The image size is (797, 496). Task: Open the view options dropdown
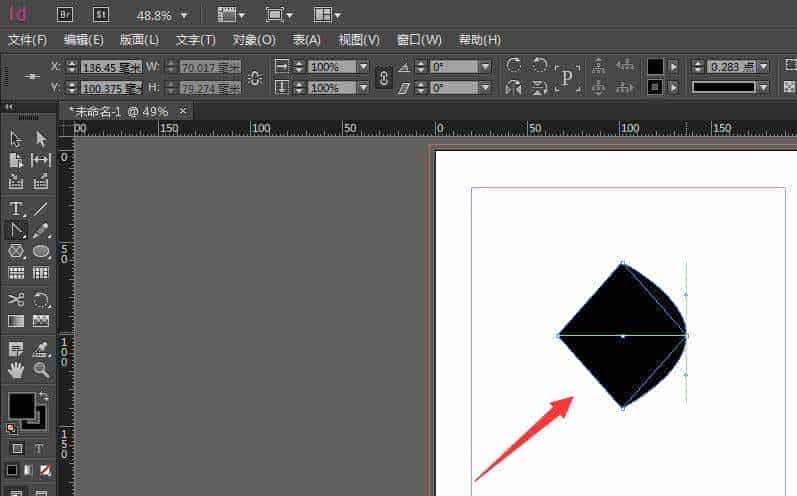(231, 15)
